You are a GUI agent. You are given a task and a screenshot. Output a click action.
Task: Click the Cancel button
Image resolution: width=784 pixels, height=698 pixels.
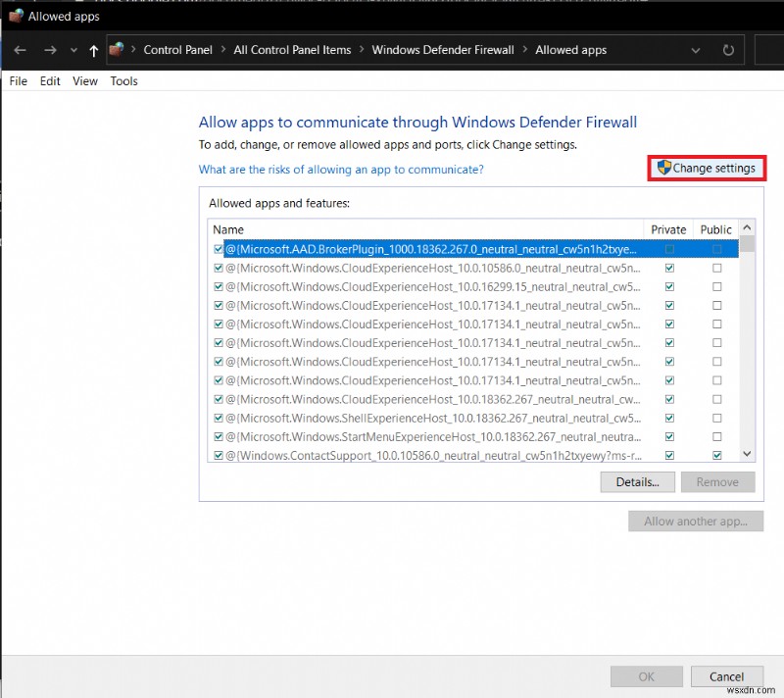tap(726, 676)
